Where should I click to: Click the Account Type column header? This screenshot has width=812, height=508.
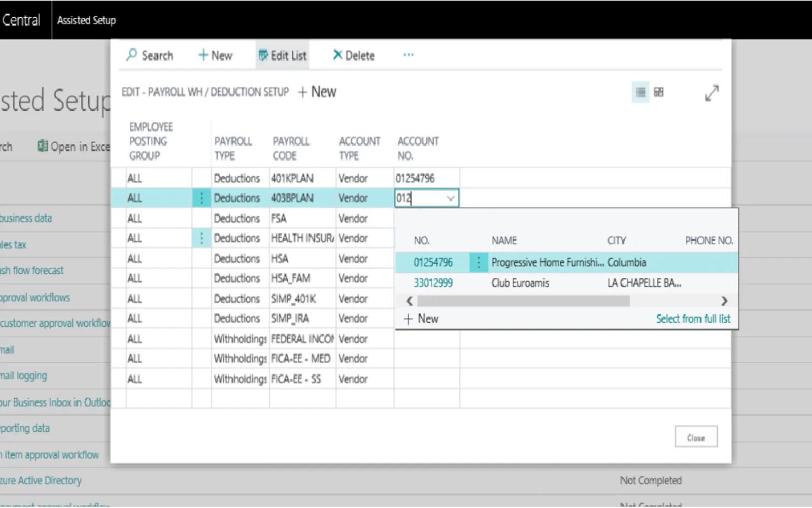click(x=359, y=148)
